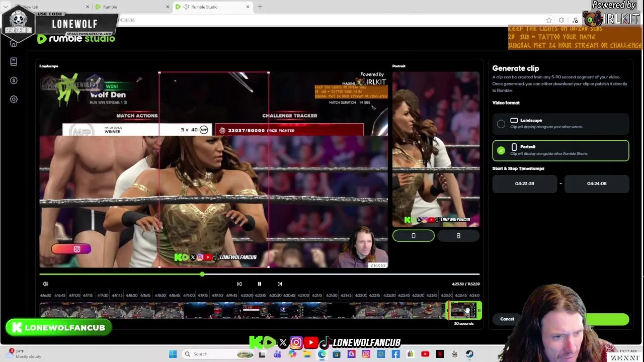Open the Home icon in Rumble Studio sidebar
The image size is (644, 362).
[x=14, y=43]
